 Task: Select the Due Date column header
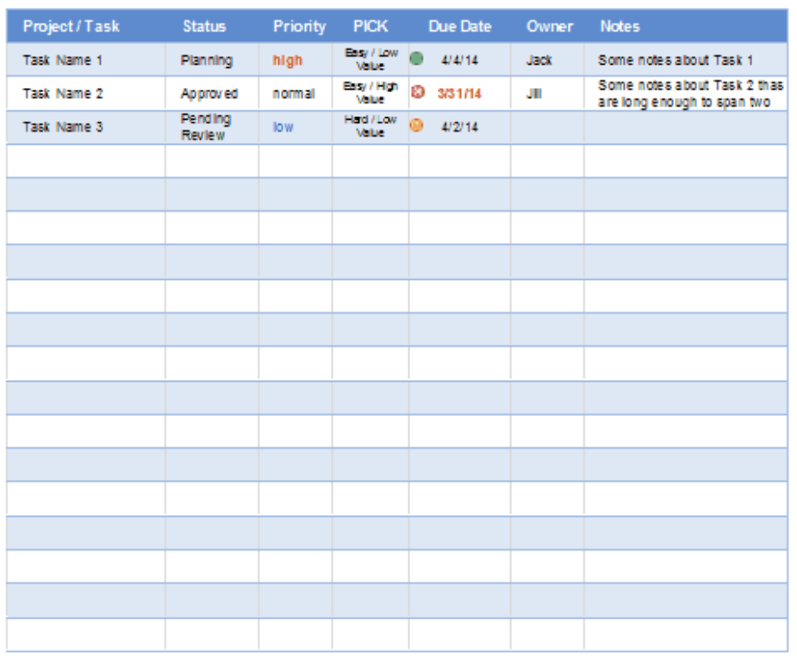tap(460, 26)
